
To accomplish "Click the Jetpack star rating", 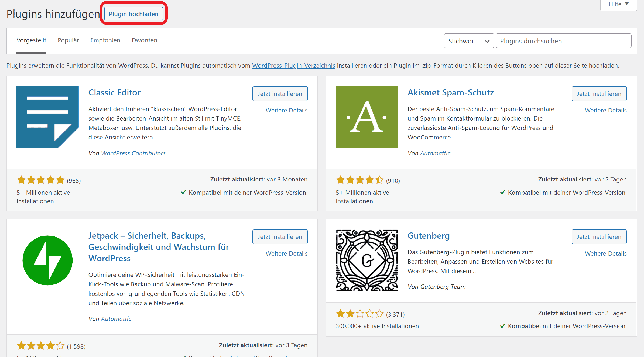I will (x=41, y=346).
